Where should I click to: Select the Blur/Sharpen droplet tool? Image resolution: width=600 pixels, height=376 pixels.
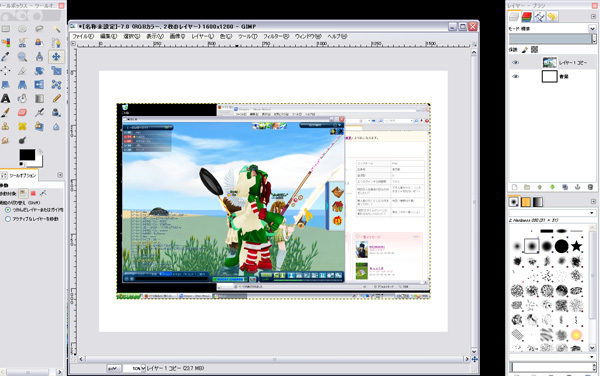pos(56,126)
